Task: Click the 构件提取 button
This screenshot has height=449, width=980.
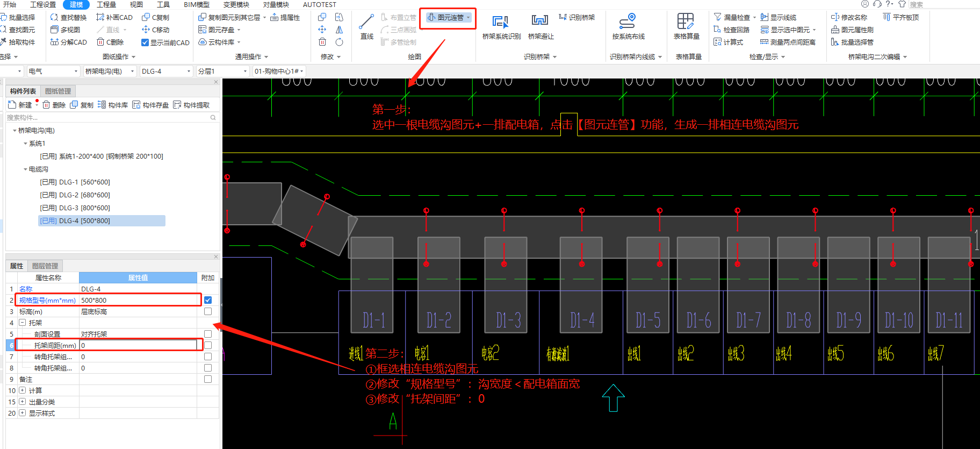Action: tap(191, 105)
